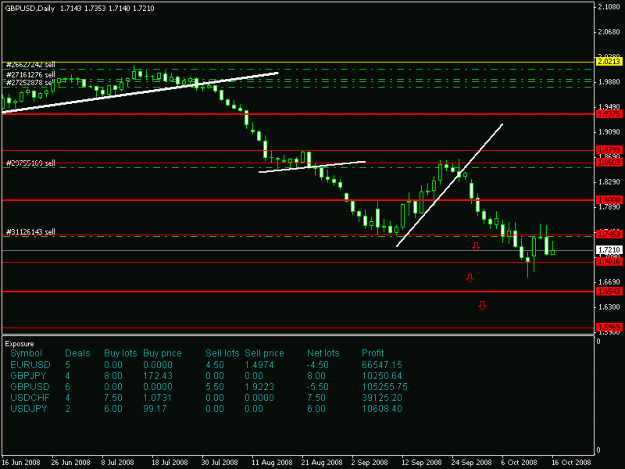Click the 1.9090 price axis label
The image size is (625, 469).
(609, 132)
